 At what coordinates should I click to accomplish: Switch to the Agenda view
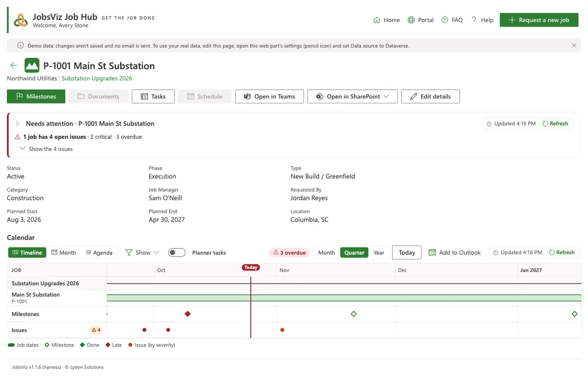[x=99, y=252]
